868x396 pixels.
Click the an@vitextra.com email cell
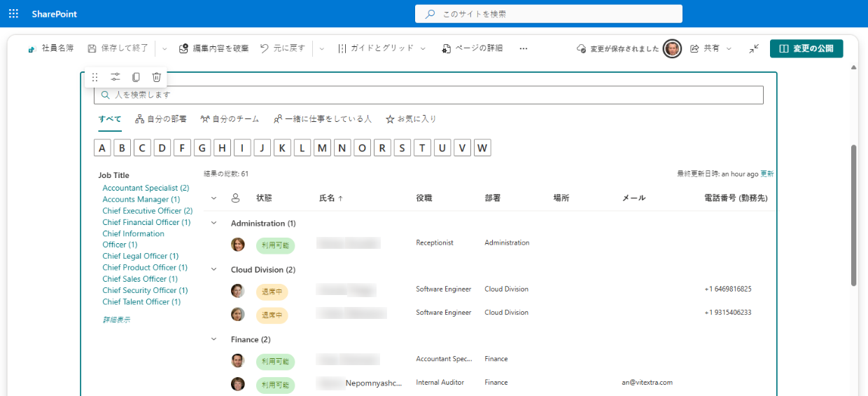click(x=647, y=383)
